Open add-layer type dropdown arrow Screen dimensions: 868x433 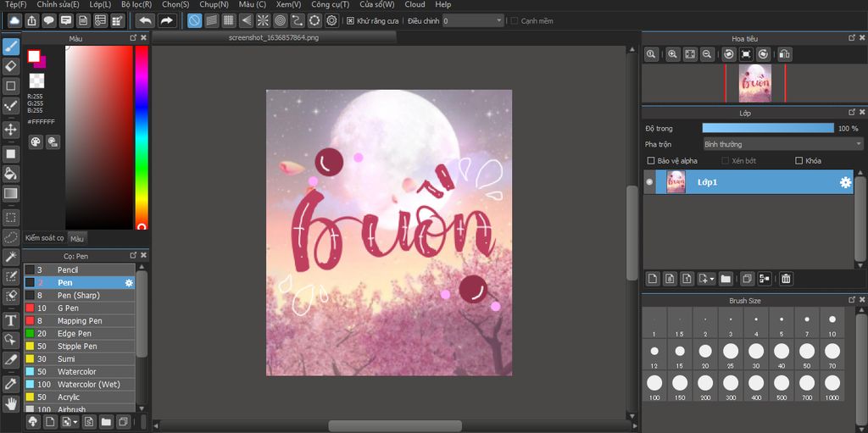coord(712,279)
